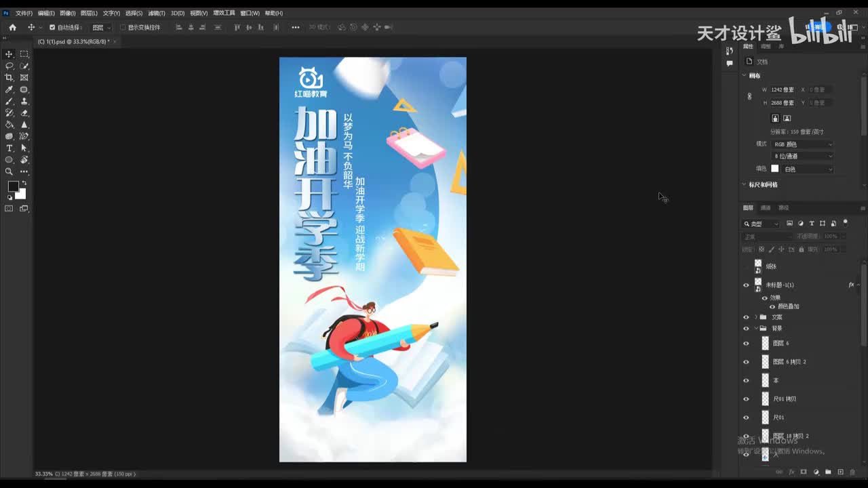This screenshot has height=488, width=868.
Task: Open more align options ellipsis
Action: coord(296,27)
